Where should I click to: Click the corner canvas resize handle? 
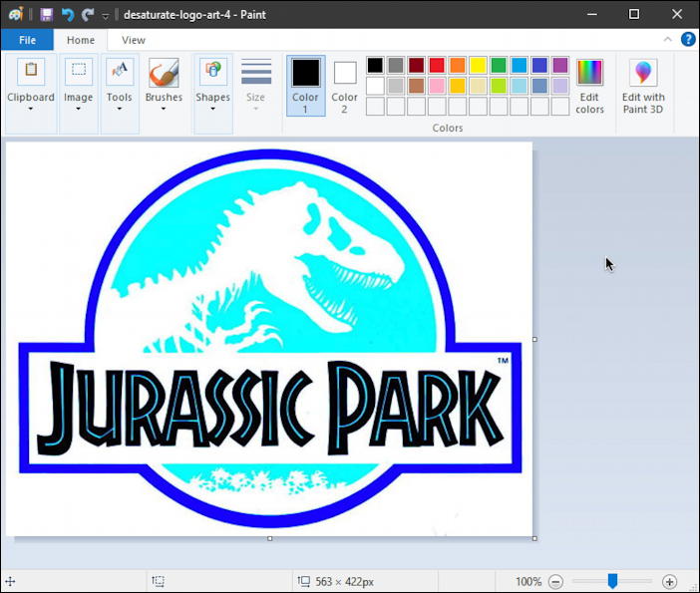click(534, 538)
